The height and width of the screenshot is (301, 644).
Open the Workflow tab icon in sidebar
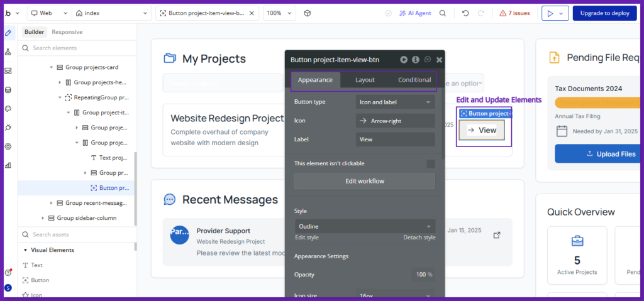click(8, 52)
